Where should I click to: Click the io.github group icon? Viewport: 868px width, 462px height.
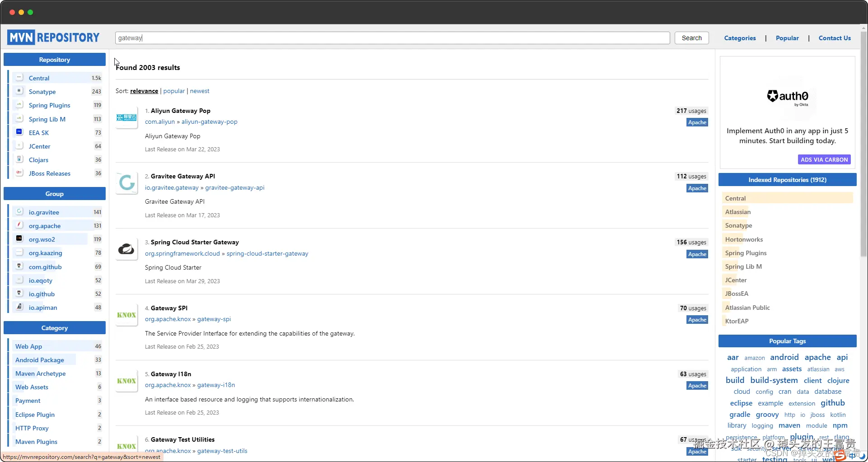19,294
